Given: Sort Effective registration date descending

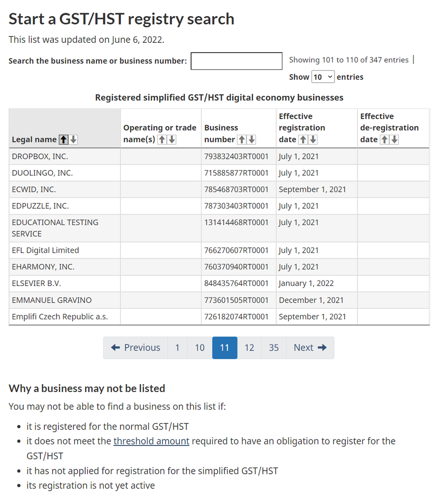Looking at the screenshot, I should 312,139.
